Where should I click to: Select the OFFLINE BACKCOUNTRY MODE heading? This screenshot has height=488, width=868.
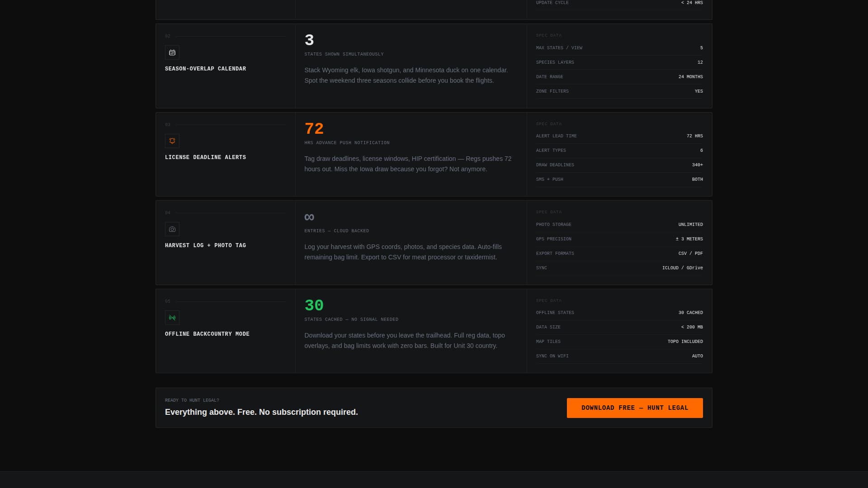click(x=207, y=334)
